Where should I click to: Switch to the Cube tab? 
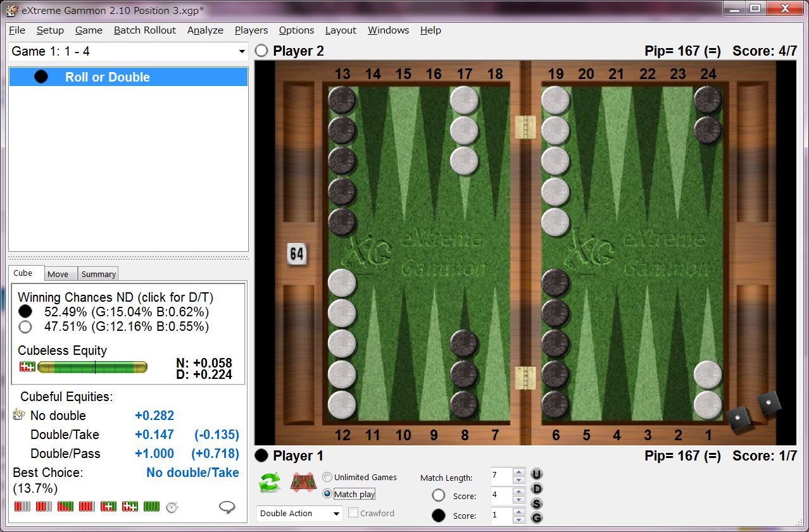click(27, 273)
